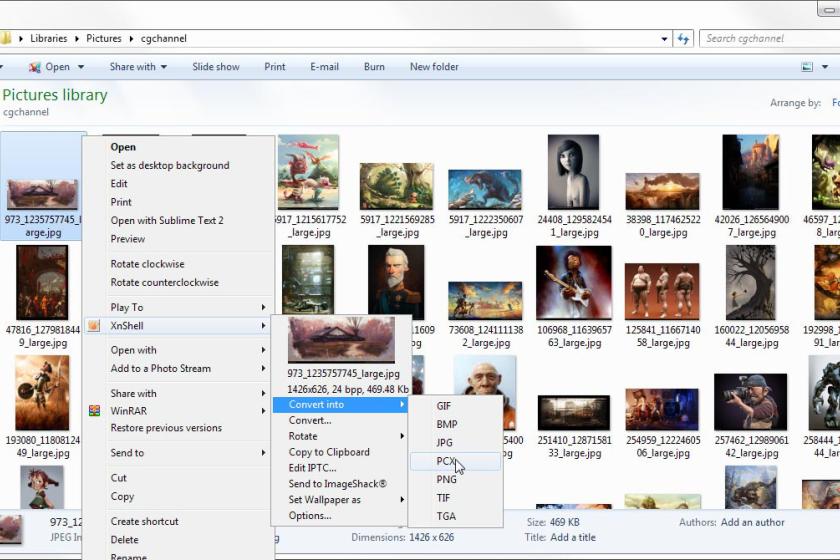840x560 pixels.
Task: Convert image into TGA
Action: 446,516
